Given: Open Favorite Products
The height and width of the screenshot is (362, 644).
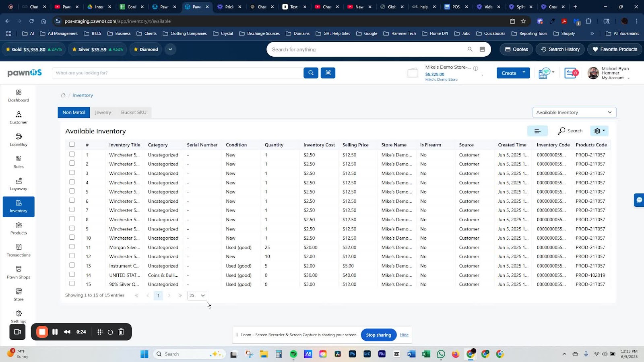Looking at the screenshot, I should point(615,49).
